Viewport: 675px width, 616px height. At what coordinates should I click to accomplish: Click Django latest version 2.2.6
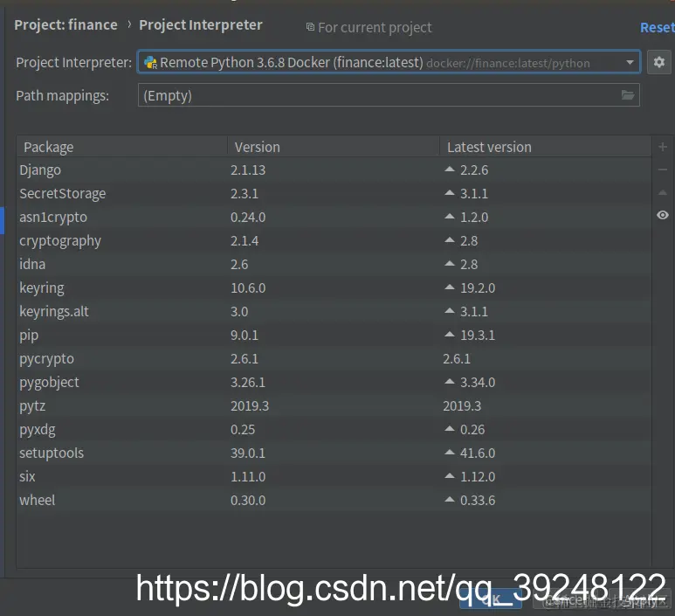pyautogui.click(x=474, y=170)
